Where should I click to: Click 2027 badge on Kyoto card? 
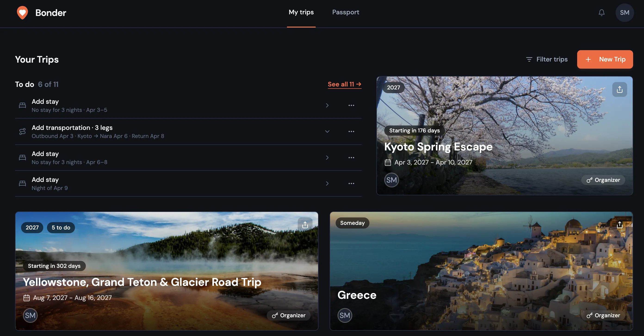coord(393,87)
